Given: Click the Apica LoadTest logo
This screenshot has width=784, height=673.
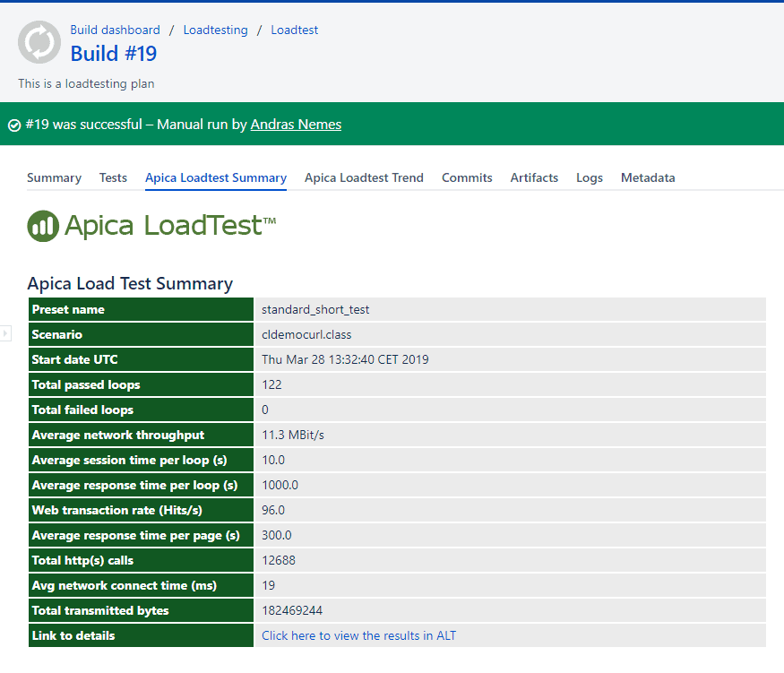Looking at the screenshot, I should [x=151, y=226].
